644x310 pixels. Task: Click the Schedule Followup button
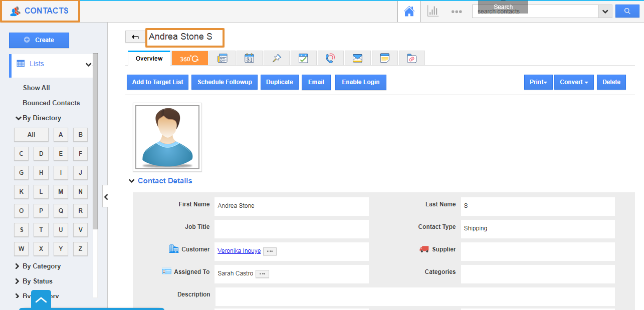click(225, 82)
